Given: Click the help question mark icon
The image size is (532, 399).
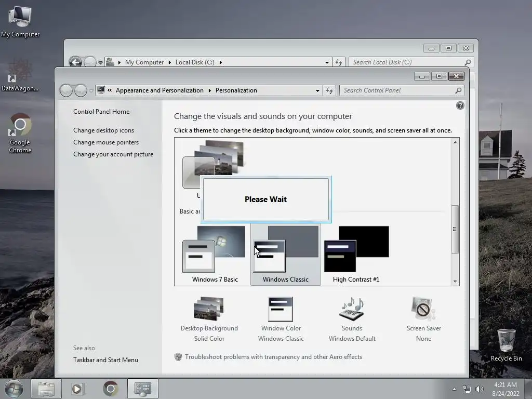Looking at the screenshot, I should [x=460, y=105].
